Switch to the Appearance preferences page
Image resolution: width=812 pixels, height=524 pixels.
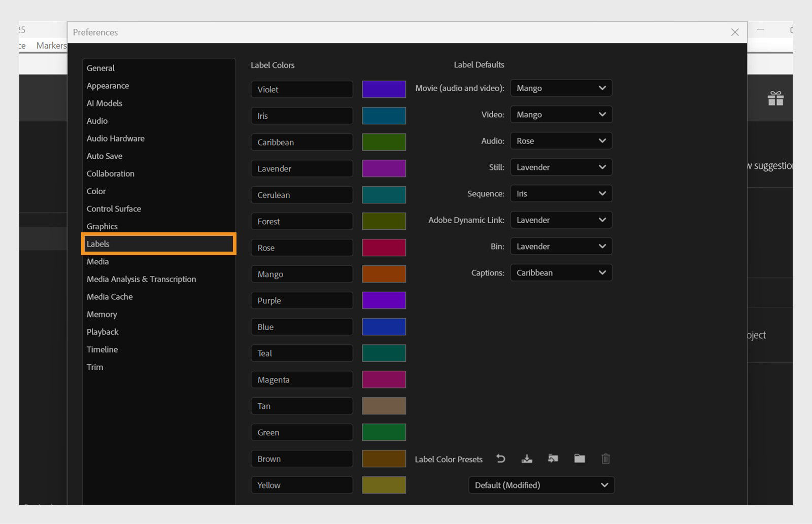click(x=108, y=85)
